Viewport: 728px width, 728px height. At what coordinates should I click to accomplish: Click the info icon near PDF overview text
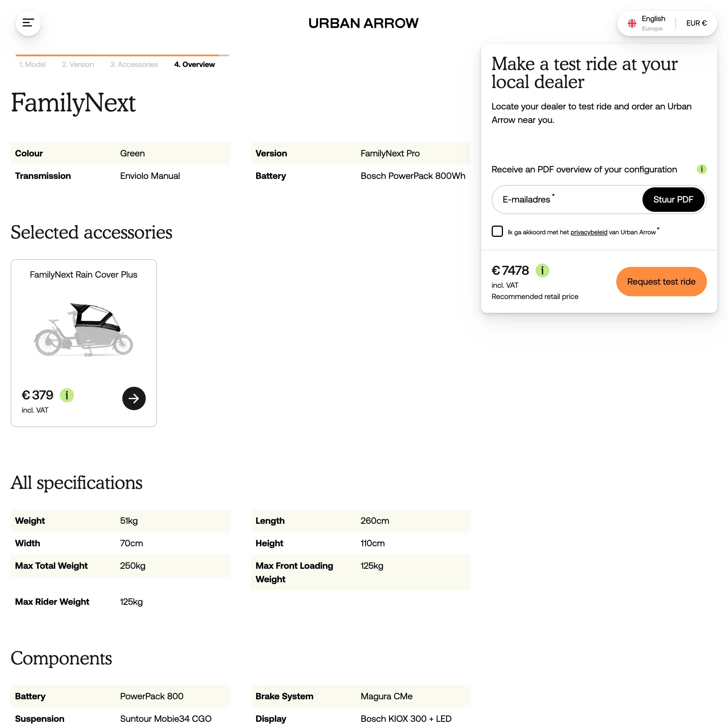coord(702,170)
